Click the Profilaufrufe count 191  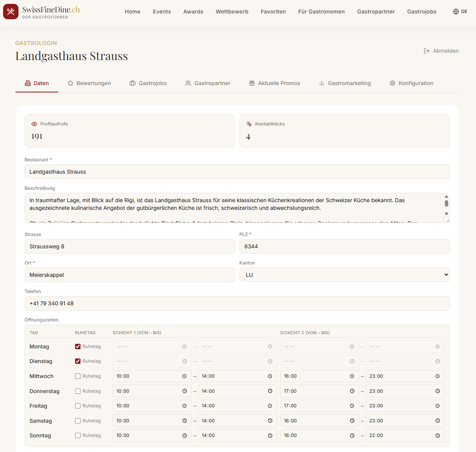click(x=37, y=136)
